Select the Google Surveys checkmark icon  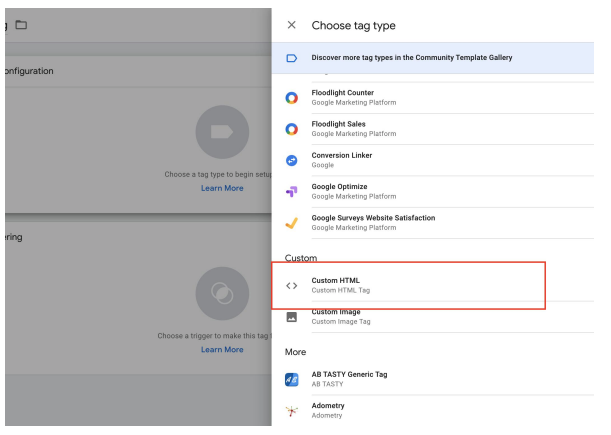pyautogui.click(x=291, y=223)
